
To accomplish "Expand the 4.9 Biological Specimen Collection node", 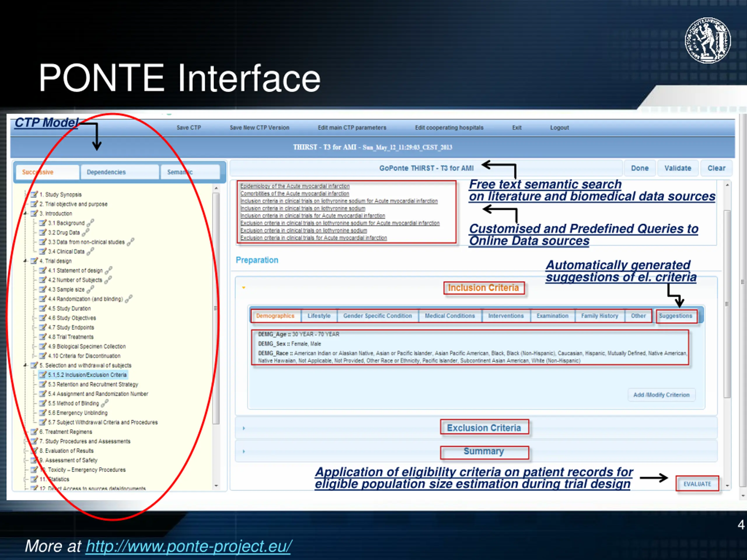I will click(34, 346).
